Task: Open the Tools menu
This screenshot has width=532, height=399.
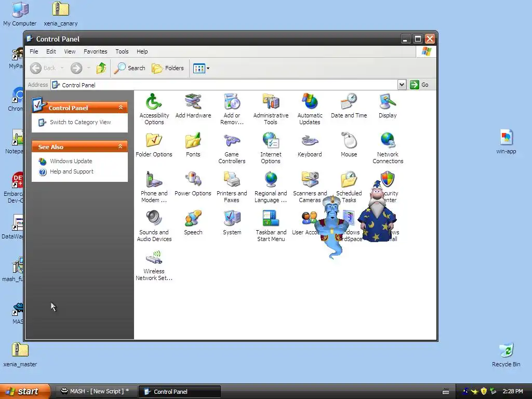Action: click(122, 51)
